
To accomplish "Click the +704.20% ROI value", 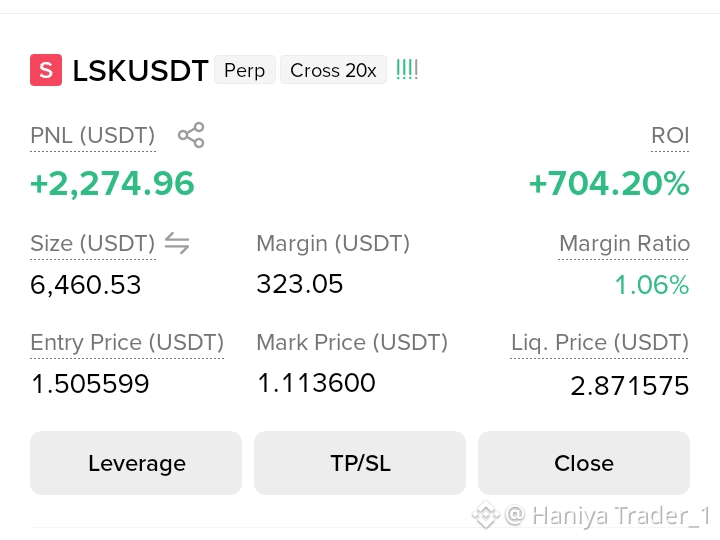I will pos(609,184).
